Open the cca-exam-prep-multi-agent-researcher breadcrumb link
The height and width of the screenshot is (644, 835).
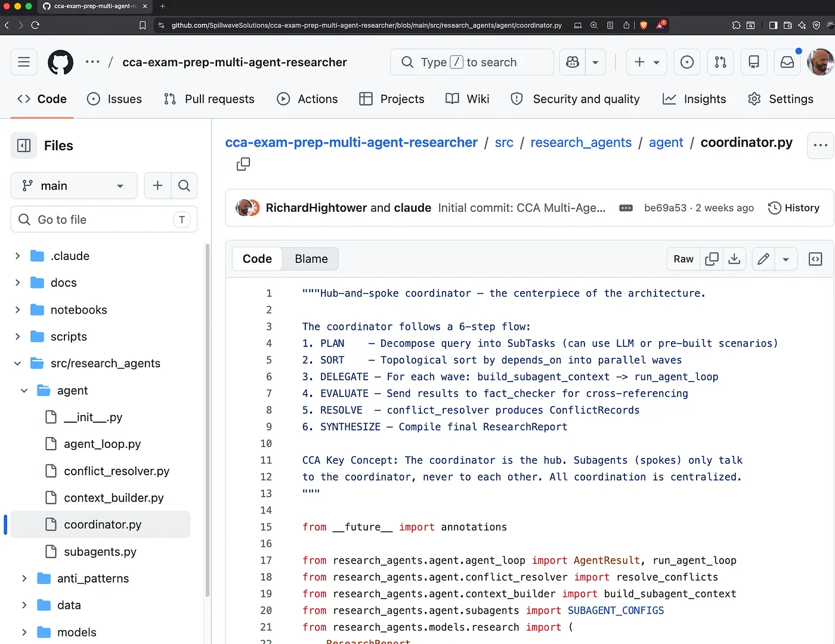click(x=351, y=143)
